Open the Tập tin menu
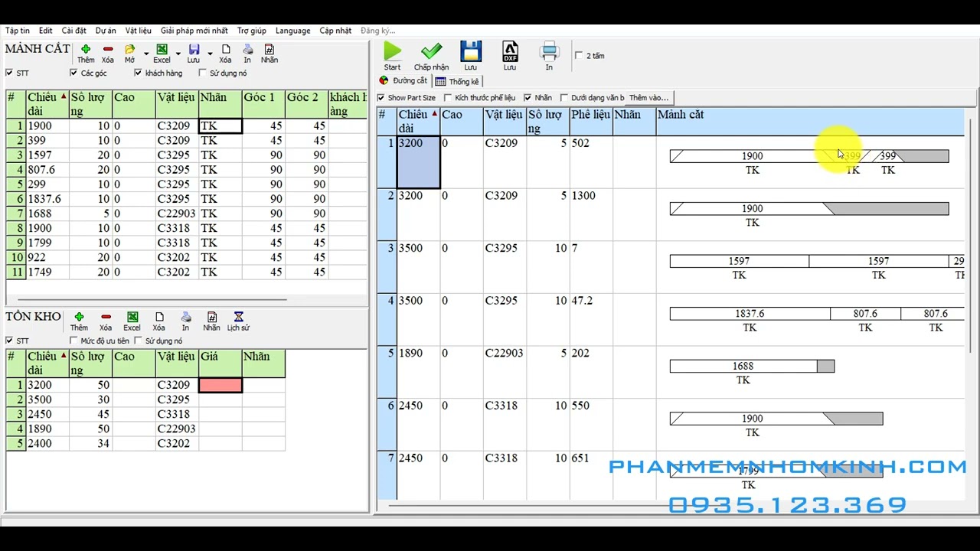Viewport: 980px width, 551px height. pyautogui.click(x=18, y=31)
